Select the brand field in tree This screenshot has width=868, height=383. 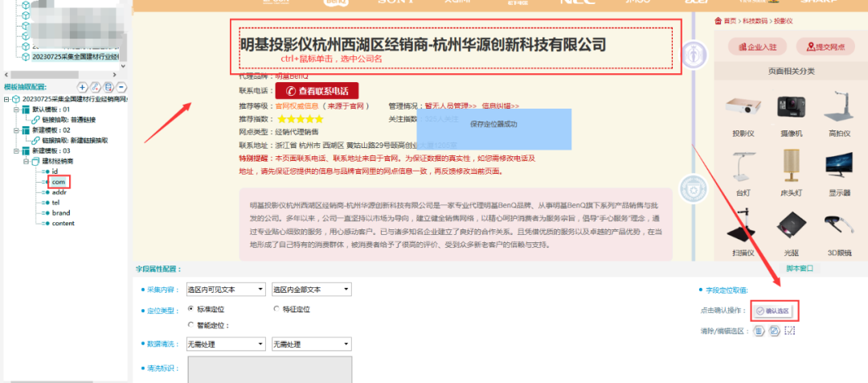[x=61, y=213]
